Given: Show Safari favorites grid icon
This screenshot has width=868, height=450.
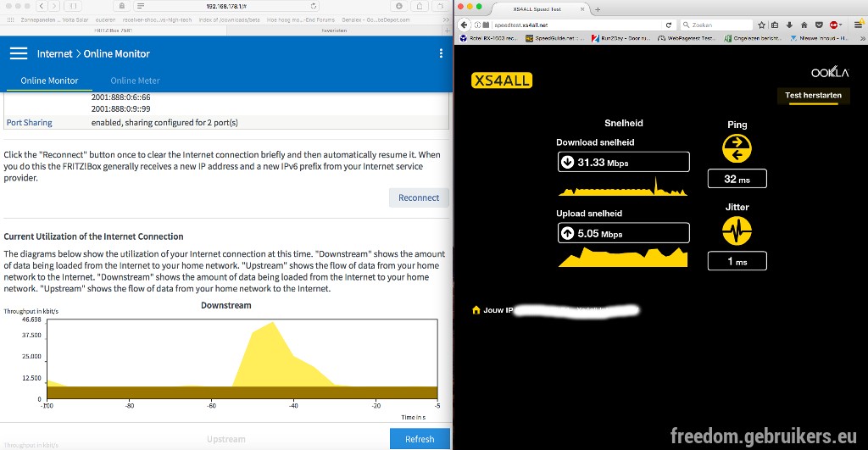Looking at the screenshot, I should click(x=10, y=20).
